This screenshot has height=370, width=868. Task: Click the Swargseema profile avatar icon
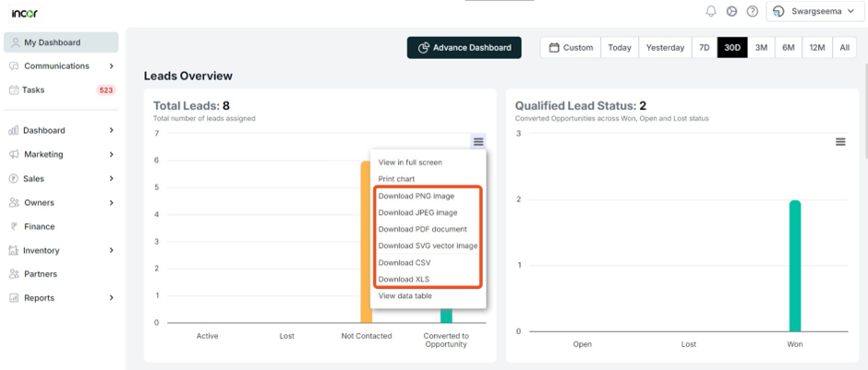(x=778, y=12)
